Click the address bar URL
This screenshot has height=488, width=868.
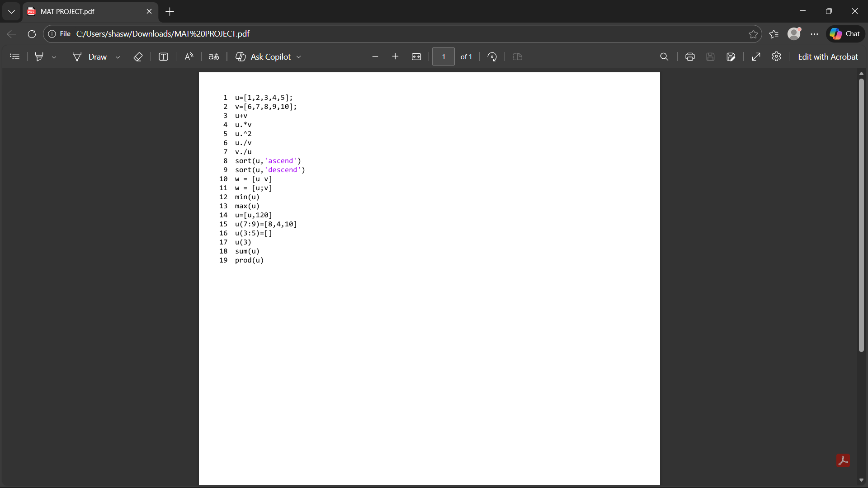tap(163, 34)
